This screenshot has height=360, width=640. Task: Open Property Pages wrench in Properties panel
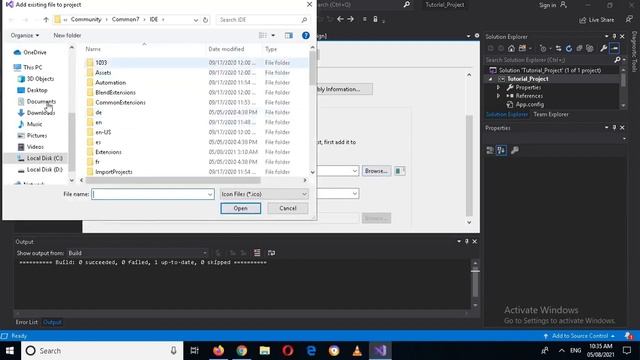click(515, 150)
